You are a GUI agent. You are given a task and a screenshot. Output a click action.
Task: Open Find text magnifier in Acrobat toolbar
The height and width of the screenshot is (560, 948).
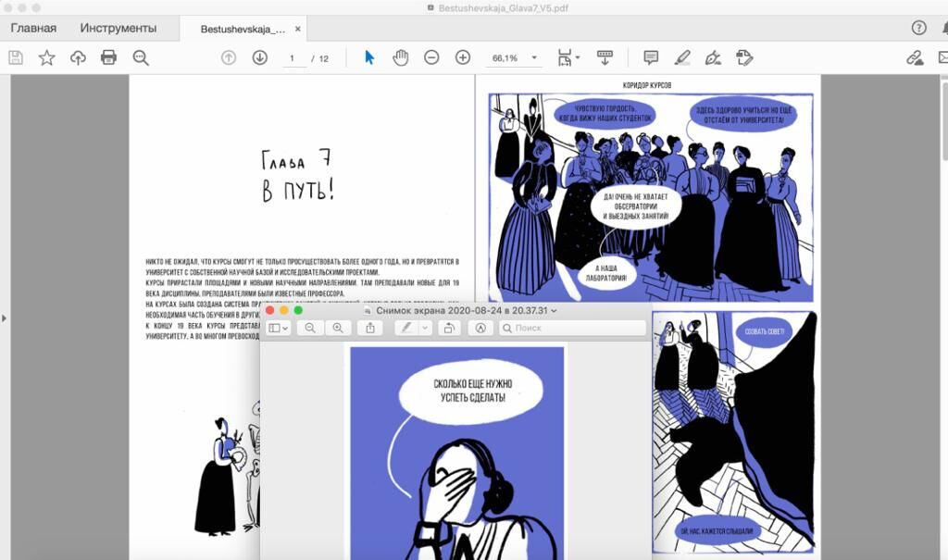point(141,58)
